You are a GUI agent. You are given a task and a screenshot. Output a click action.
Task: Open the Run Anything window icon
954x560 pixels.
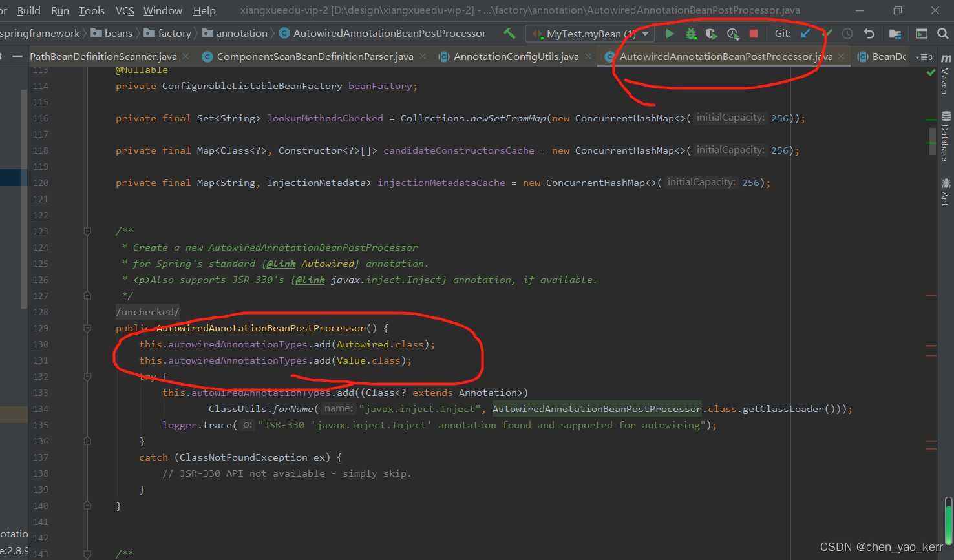[x=922, y=34]
